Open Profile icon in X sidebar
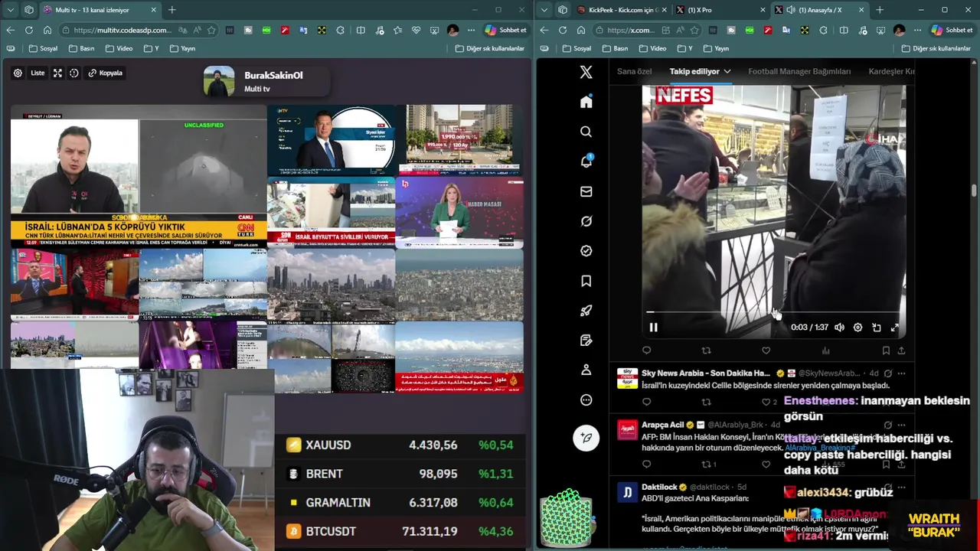This screenshot has width=980, height=551. (x=586, y=370)
